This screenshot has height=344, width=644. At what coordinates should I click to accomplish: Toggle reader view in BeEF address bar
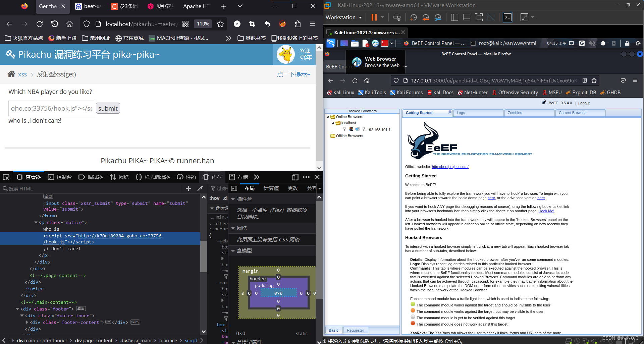(585, 80)
